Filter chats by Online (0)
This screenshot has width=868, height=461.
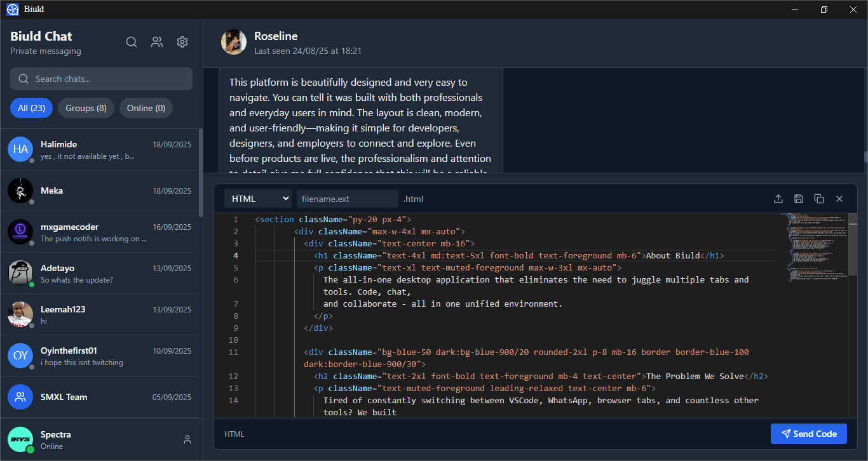[146, 108]
